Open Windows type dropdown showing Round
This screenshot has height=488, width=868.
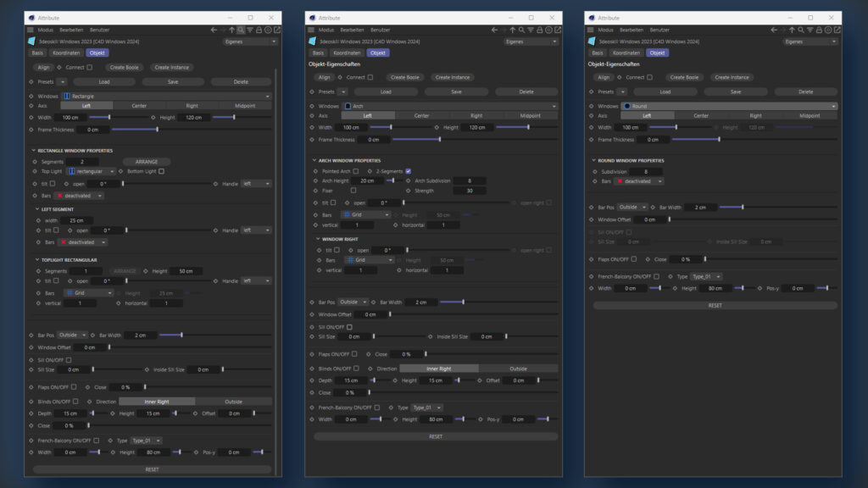tap(730, 106)
